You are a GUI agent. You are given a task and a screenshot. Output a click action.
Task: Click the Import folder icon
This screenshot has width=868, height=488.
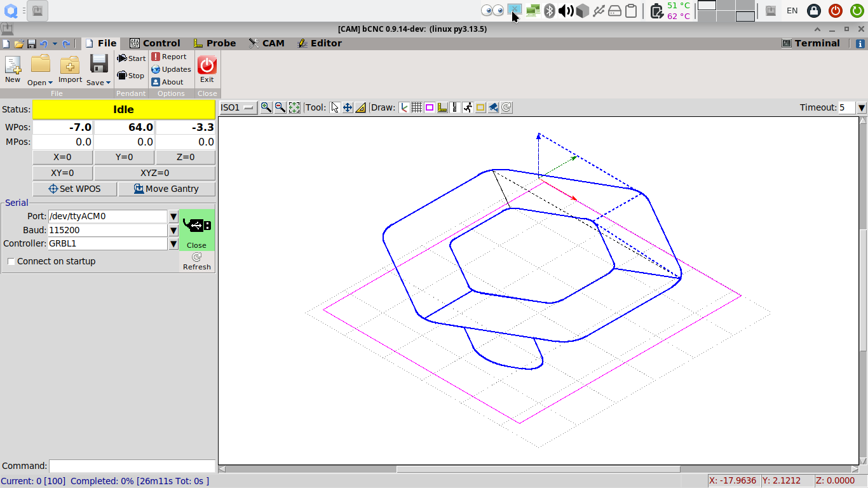(x=70, y=65)
